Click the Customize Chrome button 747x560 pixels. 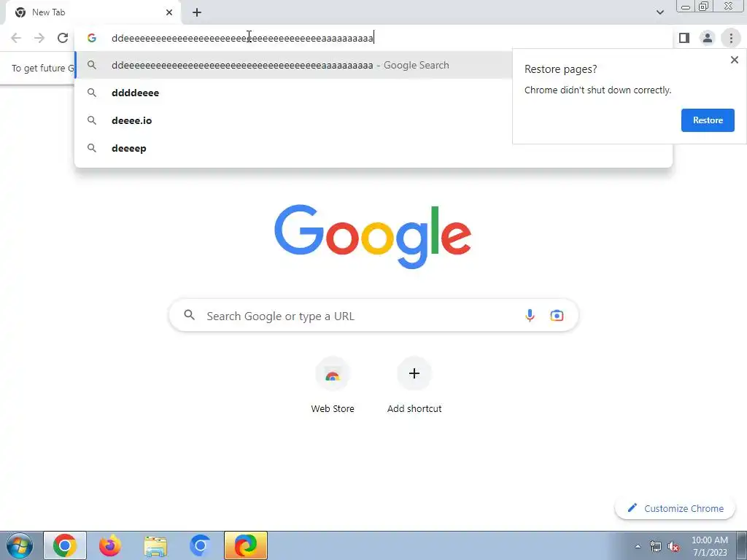[676, 508]
